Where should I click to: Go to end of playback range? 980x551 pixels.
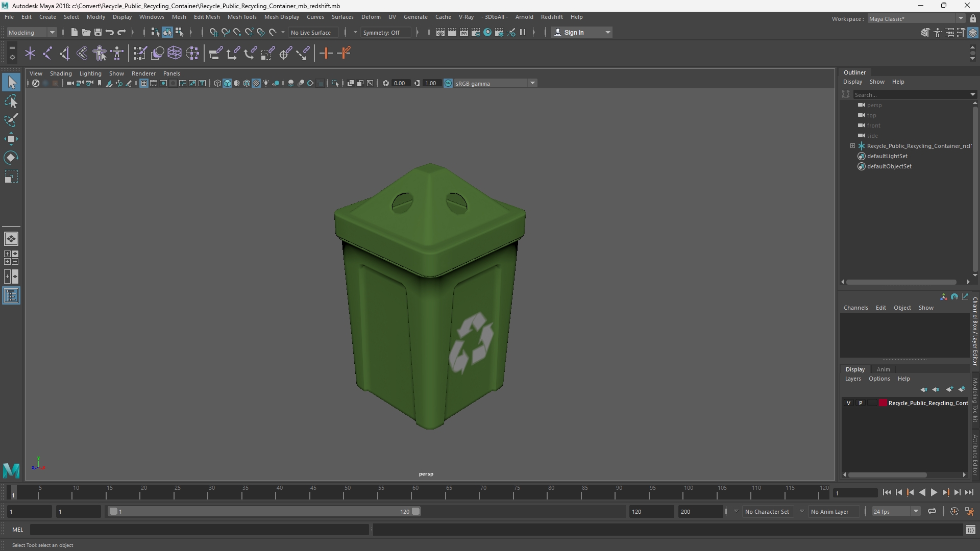coord(969,492)
